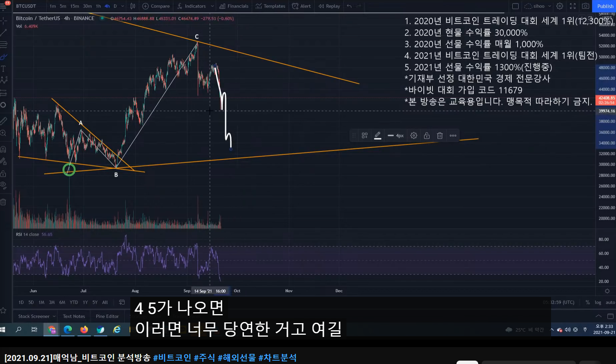This screenshot has width=616, height=364.
Task: Open the Indicators dialog
Action: [x=191, y=6]
